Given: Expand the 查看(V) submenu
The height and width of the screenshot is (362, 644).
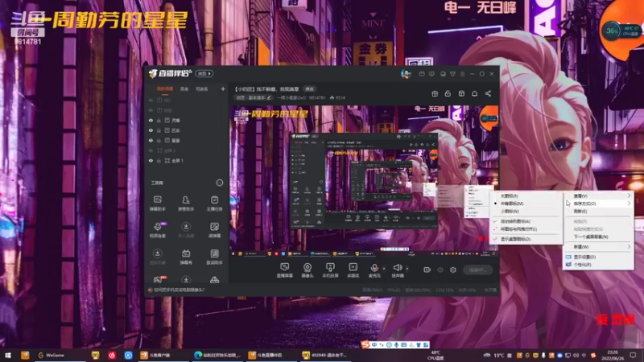Looking at the screenshot, I should pyautogui.click(x=599, y=195).
